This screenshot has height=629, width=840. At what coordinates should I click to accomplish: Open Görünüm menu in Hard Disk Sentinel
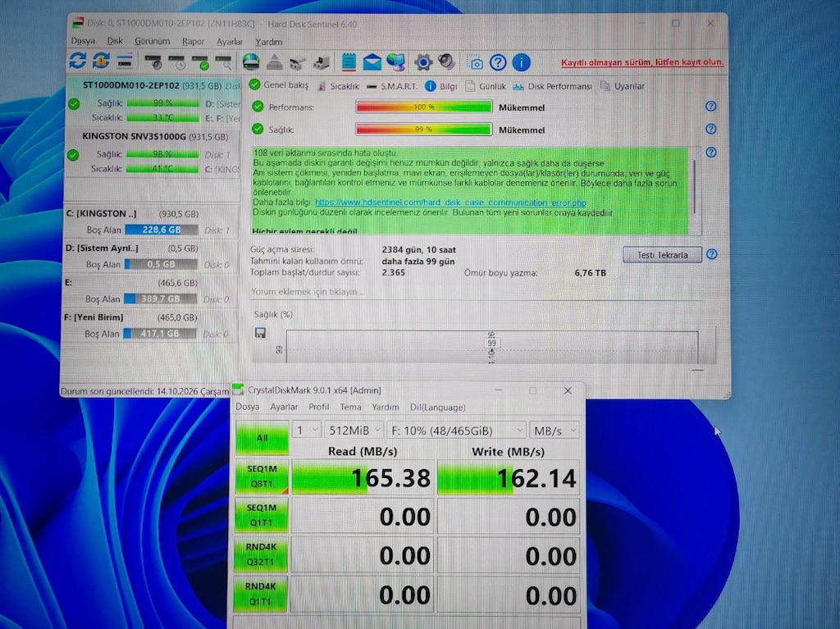(152, 41)
